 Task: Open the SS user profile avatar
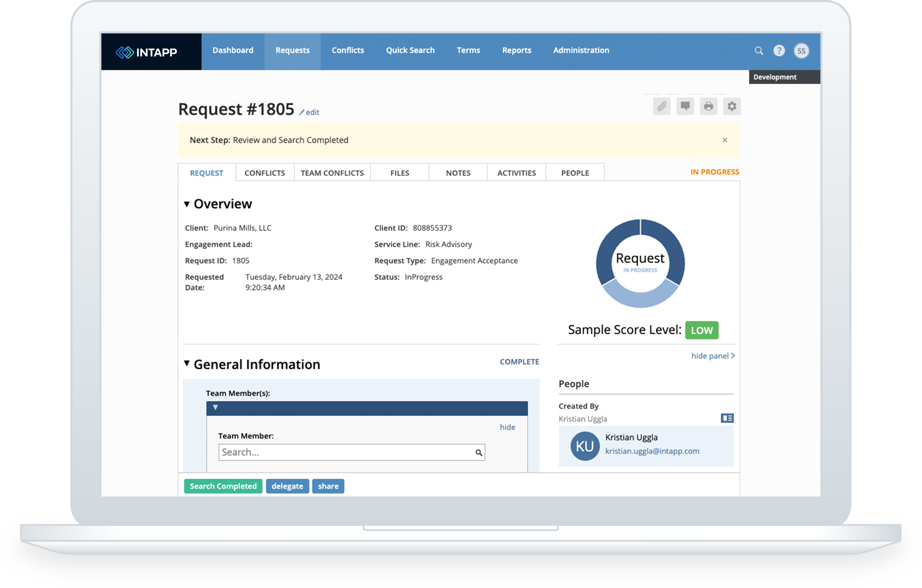[x=802, y=50]
